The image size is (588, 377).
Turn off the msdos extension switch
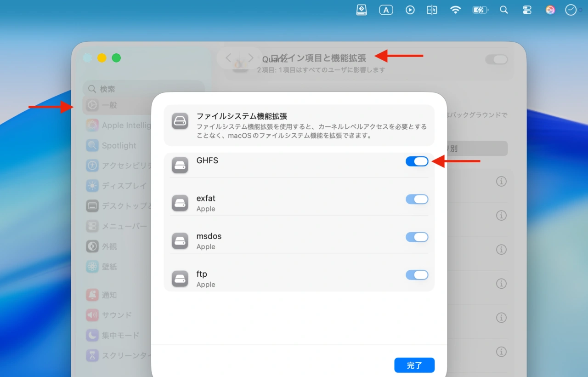click(416, 237)
